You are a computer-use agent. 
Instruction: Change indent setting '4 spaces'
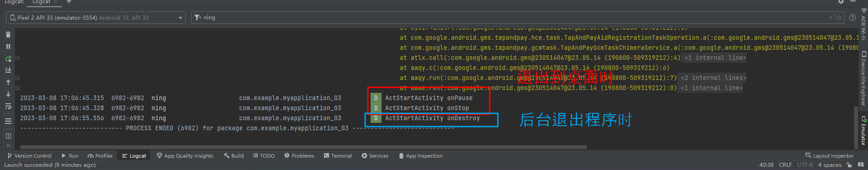(830, 165)
